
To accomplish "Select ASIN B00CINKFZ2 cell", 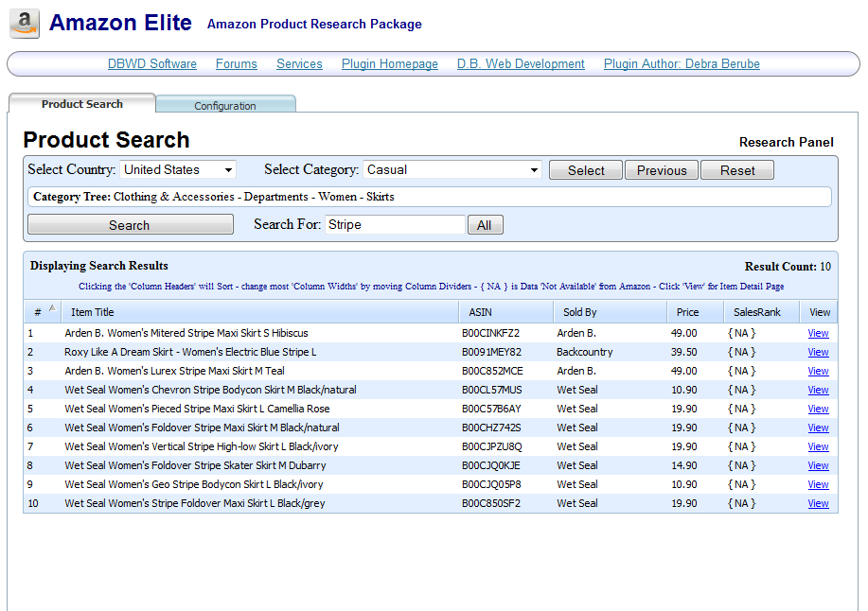I will coord(490,334).
